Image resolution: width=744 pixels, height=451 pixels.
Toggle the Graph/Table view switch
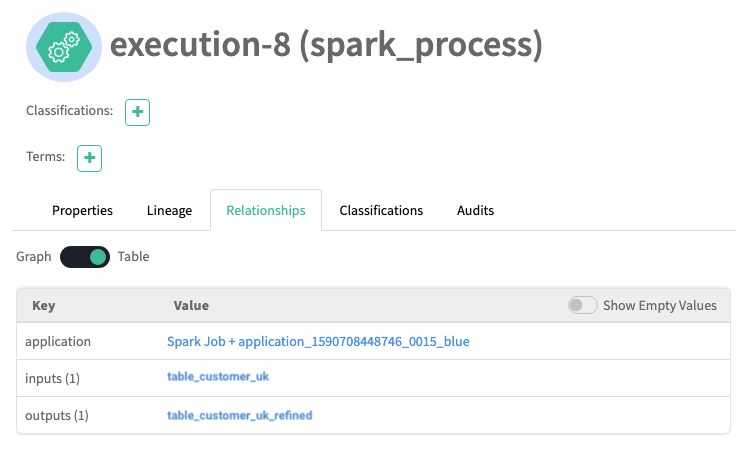pos(85,257)
